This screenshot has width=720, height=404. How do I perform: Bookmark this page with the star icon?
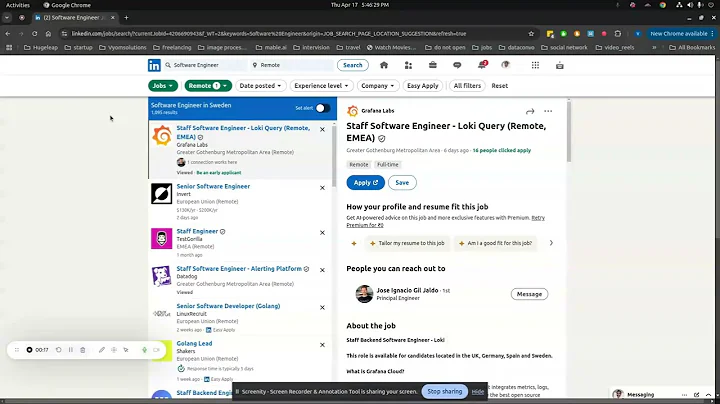click(x=531, y=34)
